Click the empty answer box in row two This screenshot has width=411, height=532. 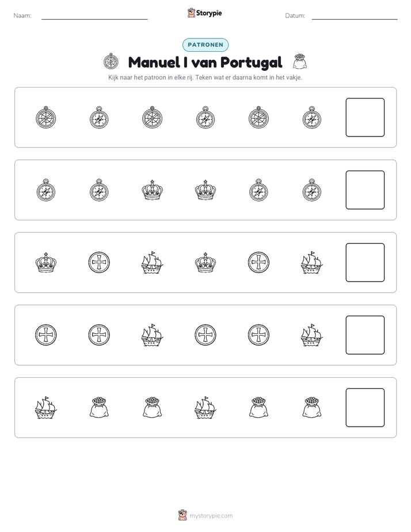coord(365,190)
